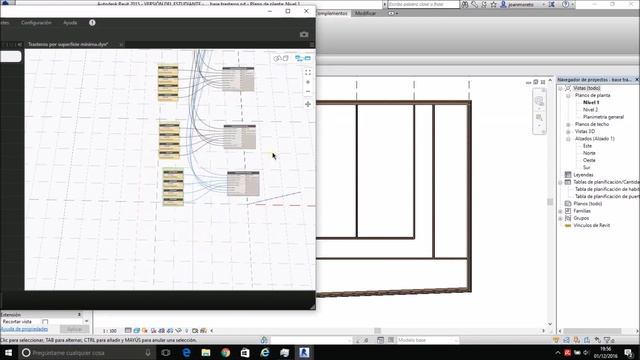This screenshot has height=360, width=640.
Task: Select the Oeste elevation
Action: [589, 160]
